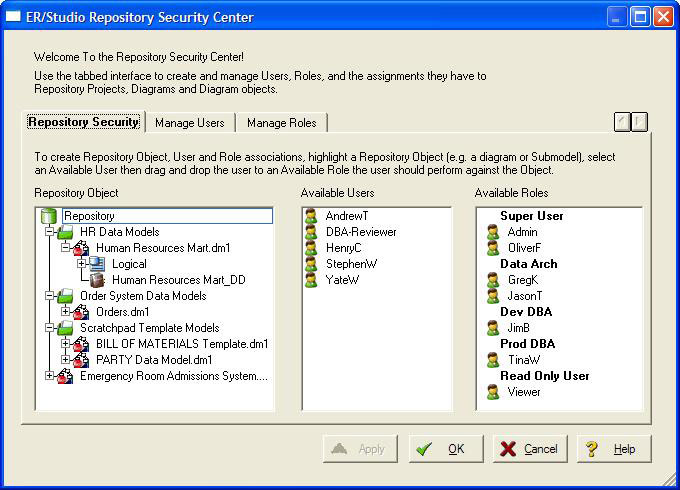Click the tab scroll left arrow
Image resolution: width=680 pixels, height=490 pixels.
coord(622,122)
